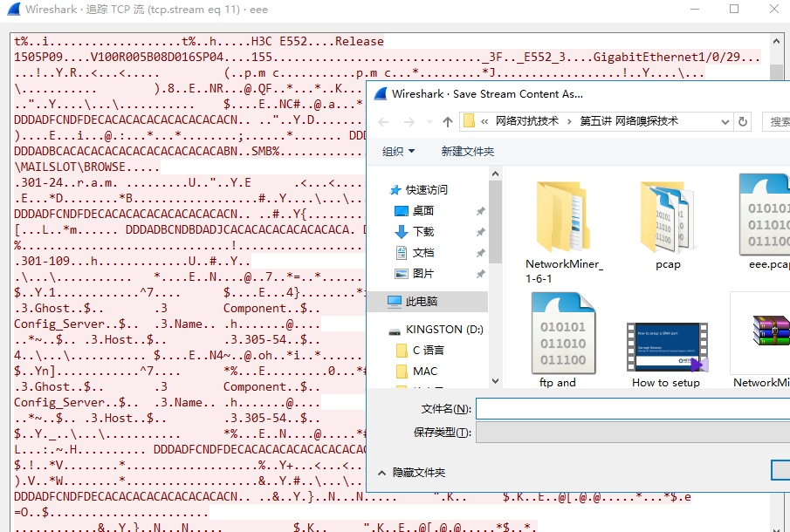The width and height of the screenshot is (790, 532).
Task: Select KINGSTON (D:) drive in tree
Action: pos(436,330)
